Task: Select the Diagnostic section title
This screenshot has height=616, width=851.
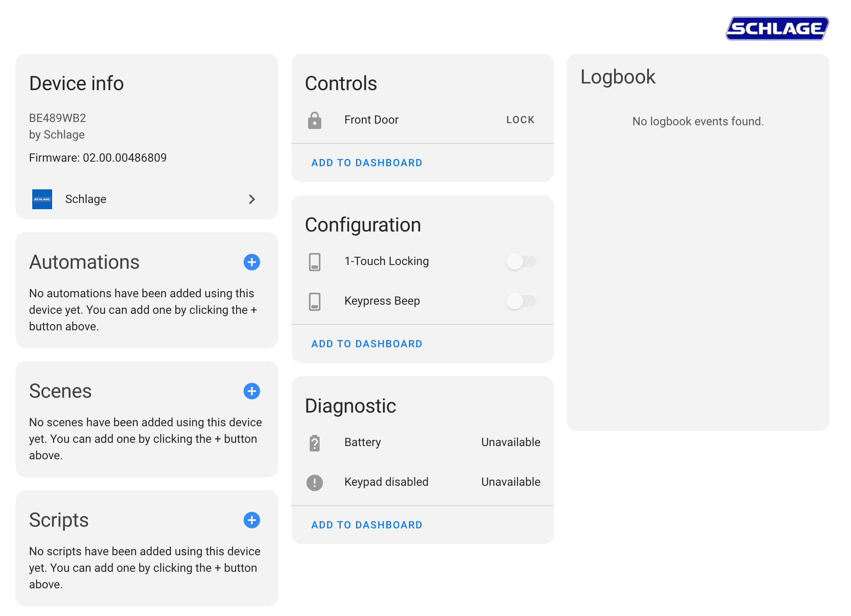Action: 350,406
